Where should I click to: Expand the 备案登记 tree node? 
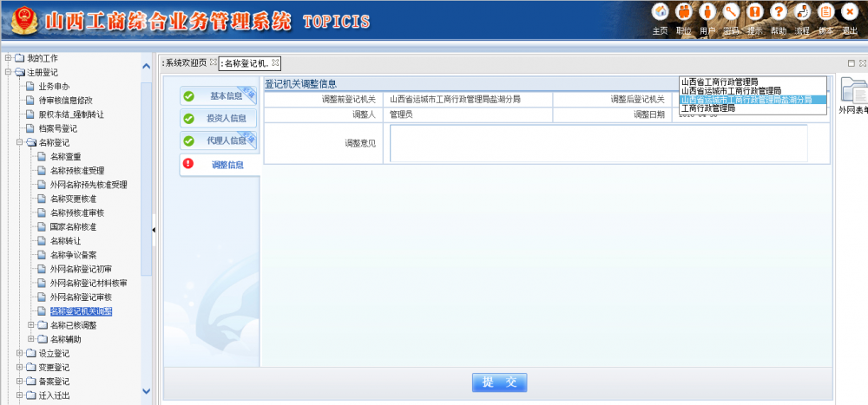click(x=19, y=382)
